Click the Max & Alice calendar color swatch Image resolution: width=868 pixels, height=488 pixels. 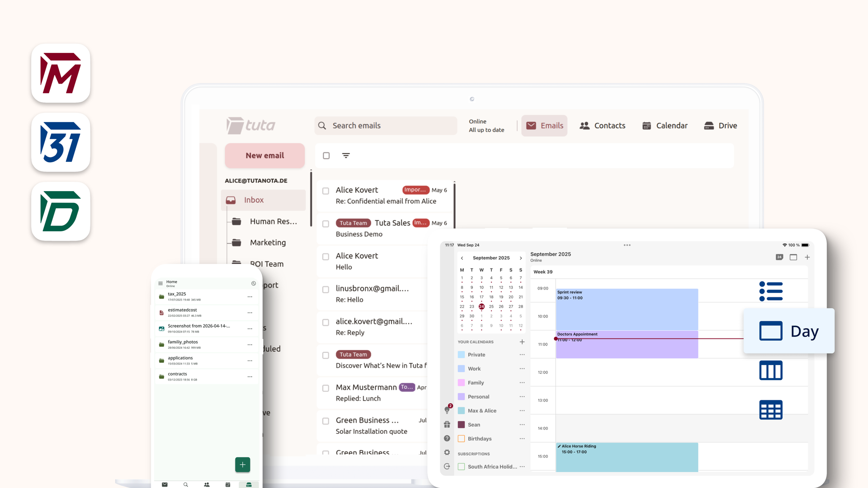point(461,411)
